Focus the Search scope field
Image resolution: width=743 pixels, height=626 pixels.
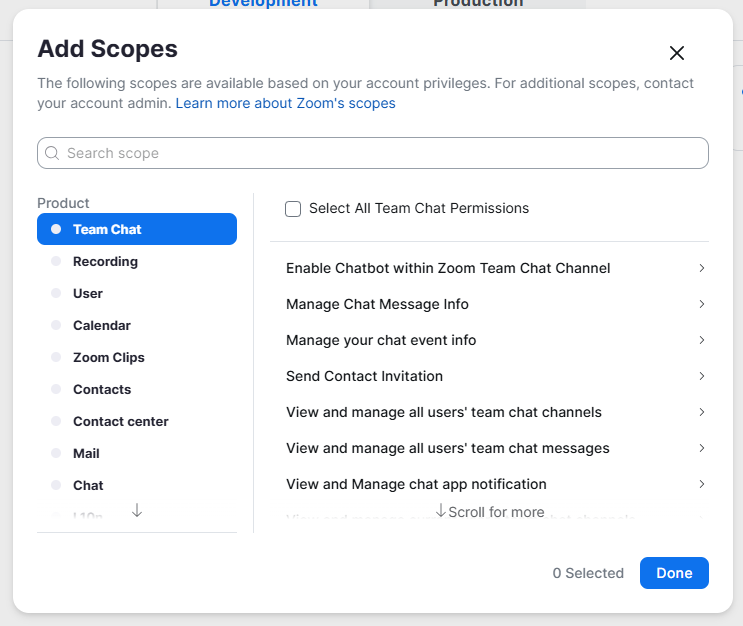pos(372,153)
